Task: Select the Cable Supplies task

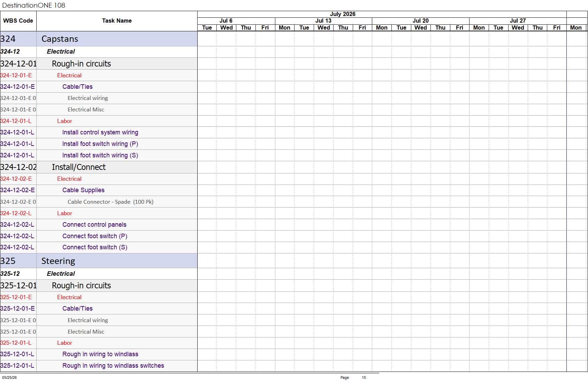Action: 83,190
